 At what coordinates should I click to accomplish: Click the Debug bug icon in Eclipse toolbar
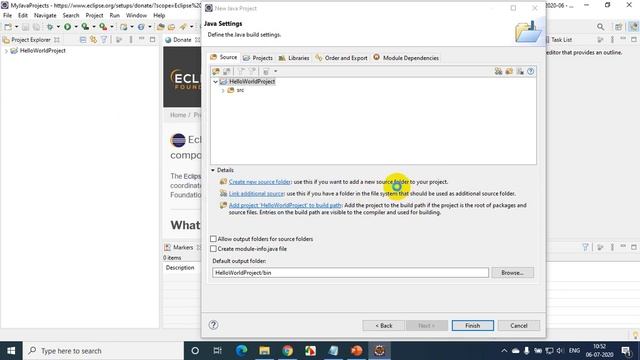pos(50,27)
